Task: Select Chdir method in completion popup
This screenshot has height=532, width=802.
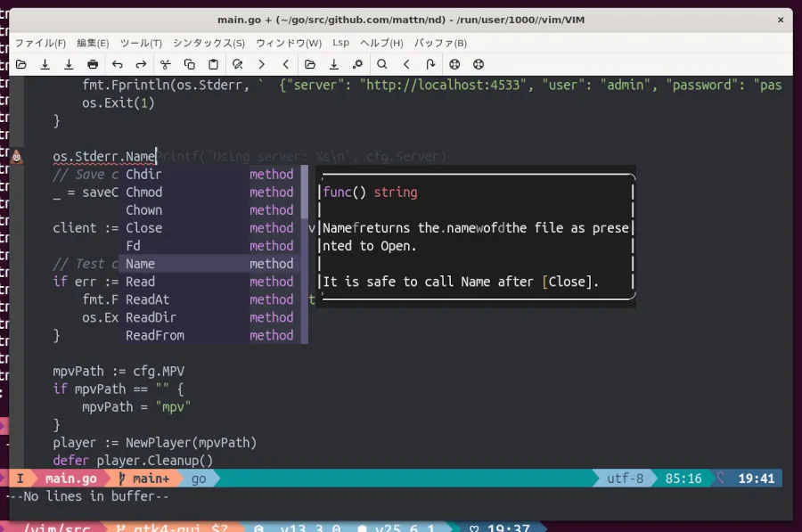Action: tap(210, 175)
